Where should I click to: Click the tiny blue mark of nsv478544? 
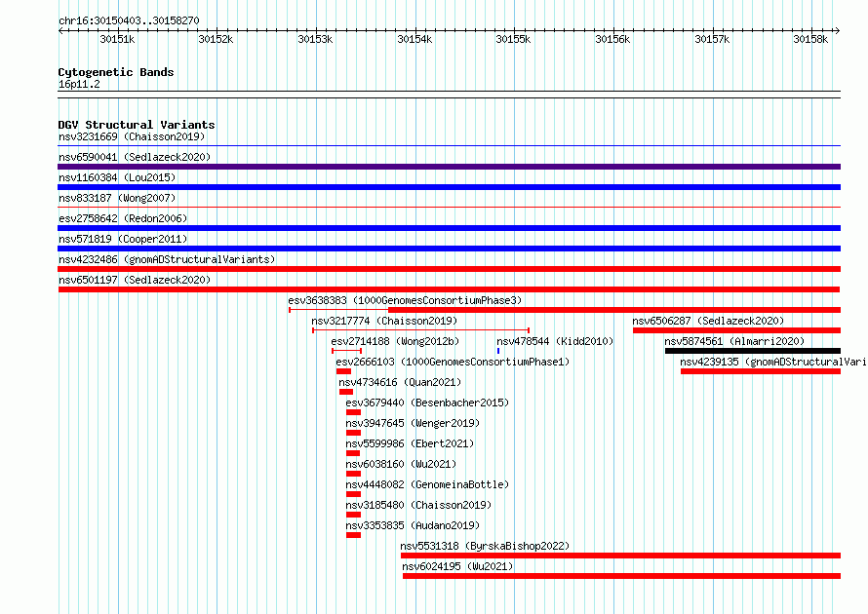498,351
